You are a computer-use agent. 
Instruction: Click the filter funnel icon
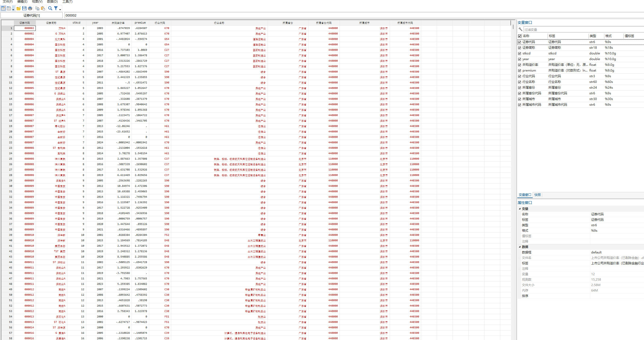(x=56, y=8)
